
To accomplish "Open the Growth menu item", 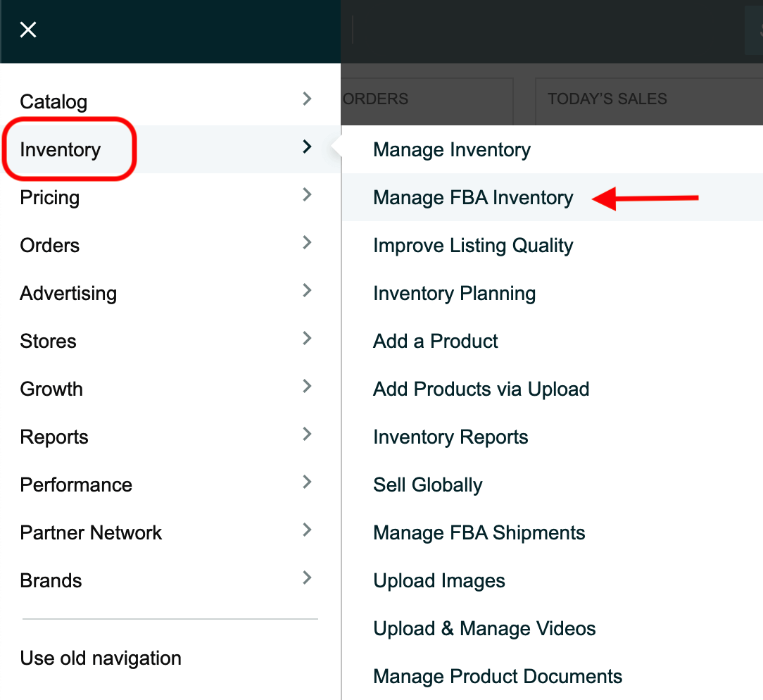I will (x=51, y=389).
